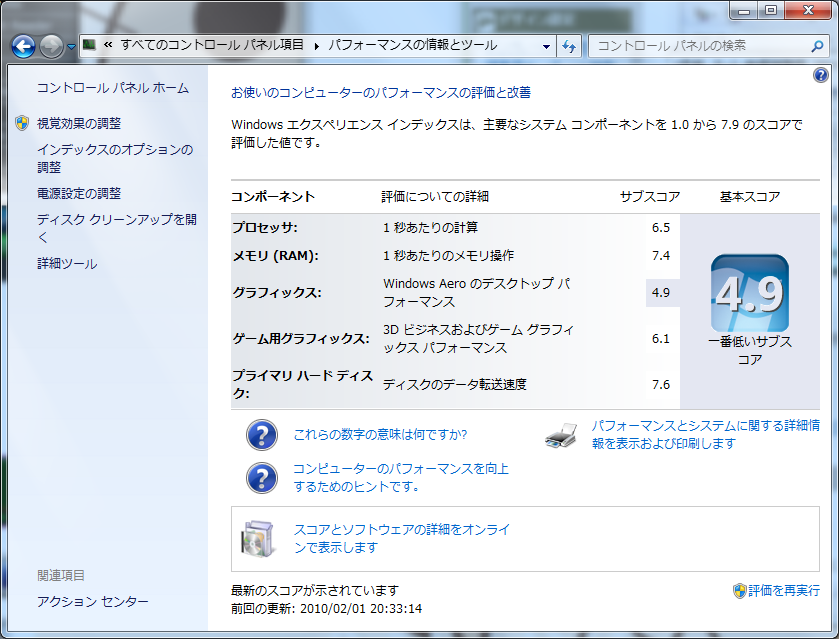This screenshot has width=839, height=639.
Task: Open the address bar history dropdown
Action: [546, 46]
